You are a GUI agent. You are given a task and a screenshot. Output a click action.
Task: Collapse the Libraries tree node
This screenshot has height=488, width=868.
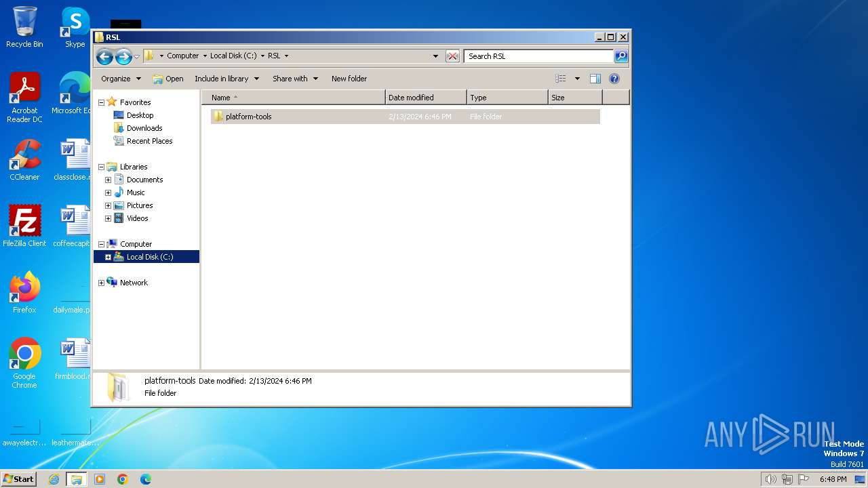(x=102, y=167)
